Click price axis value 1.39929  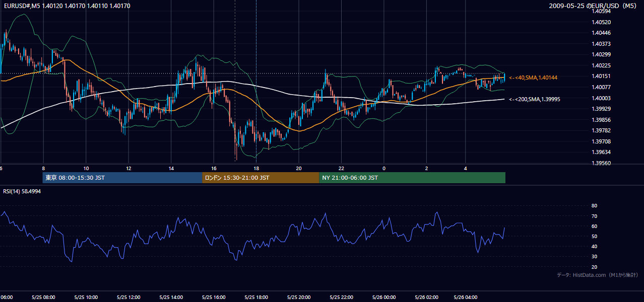601,109
